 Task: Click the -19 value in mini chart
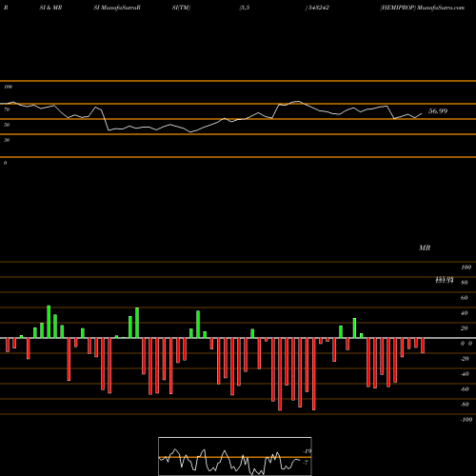pyautogui.click(x=307, y=451)
